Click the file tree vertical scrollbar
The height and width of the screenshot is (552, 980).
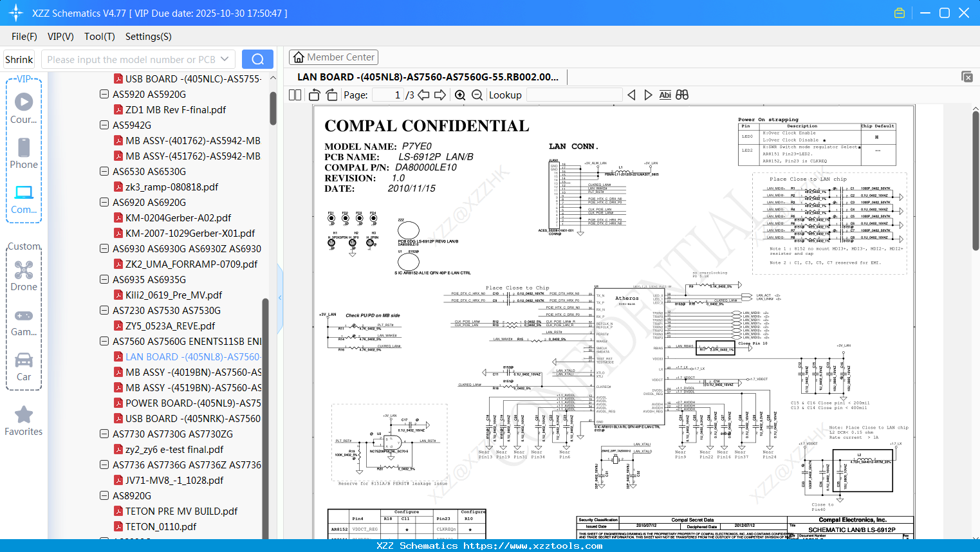273,107
